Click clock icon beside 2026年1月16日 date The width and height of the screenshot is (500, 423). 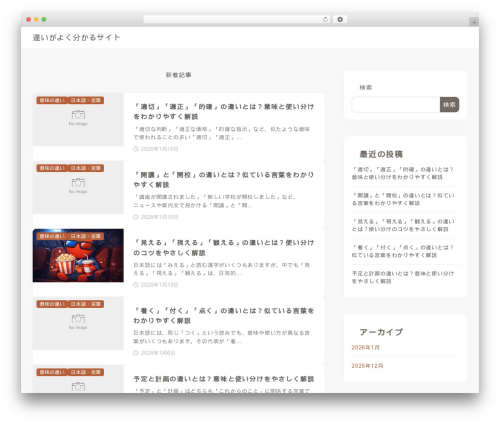pyautogui.click(x=136, y=217)
